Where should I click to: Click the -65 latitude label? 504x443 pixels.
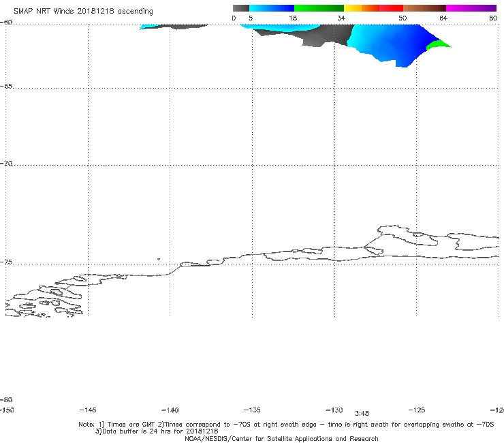[6, 87]
